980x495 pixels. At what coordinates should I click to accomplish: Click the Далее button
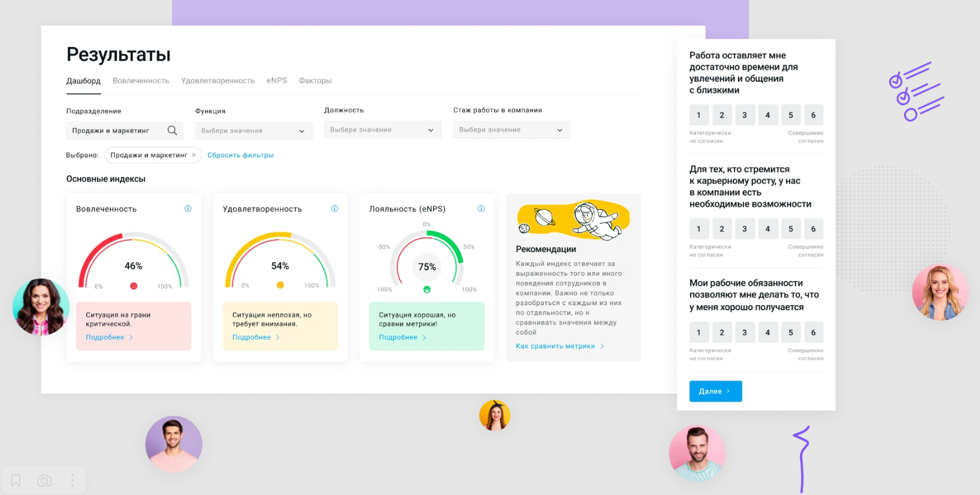click(716, 392)
